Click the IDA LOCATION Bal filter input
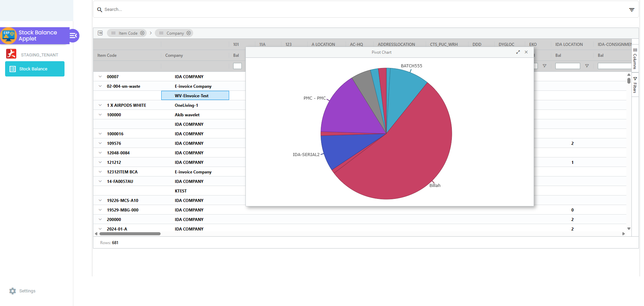The width and height of the screenshot is (644, 306). click(x=567, y=66)
